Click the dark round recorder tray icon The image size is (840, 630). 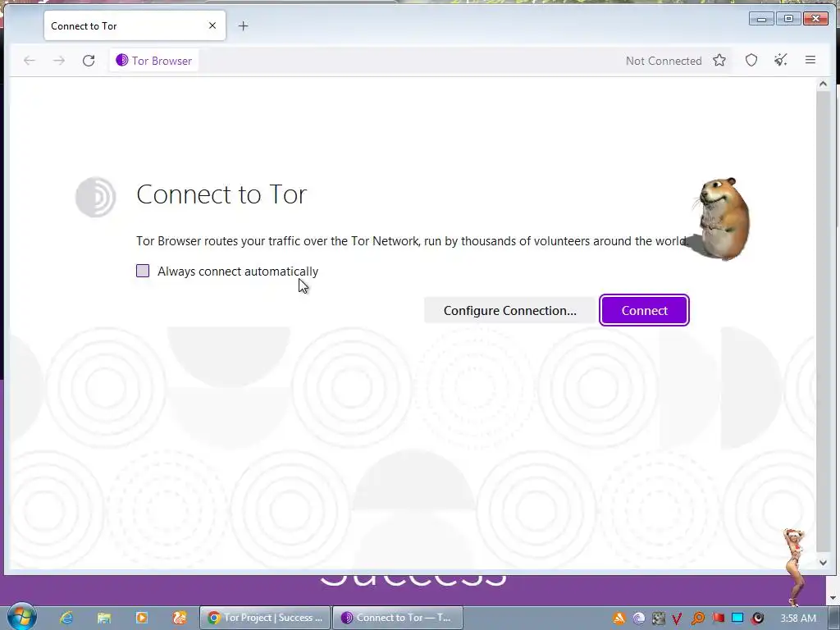pyautogui.click(x=757, y=619)
